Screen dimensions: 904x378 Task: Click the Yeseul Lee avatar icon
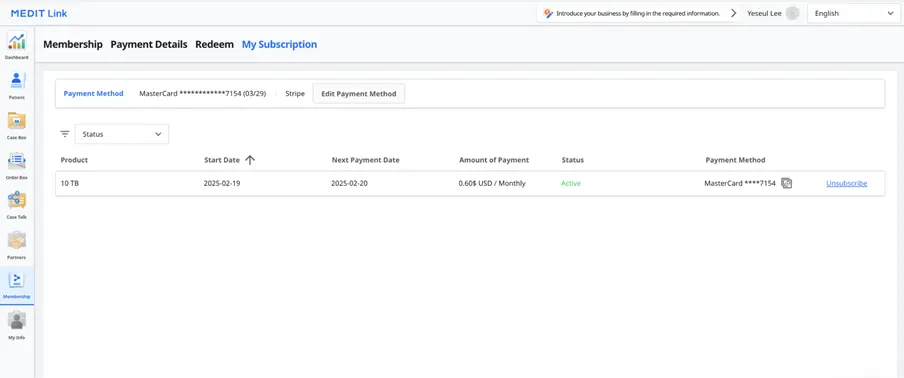tap(792, 13)
